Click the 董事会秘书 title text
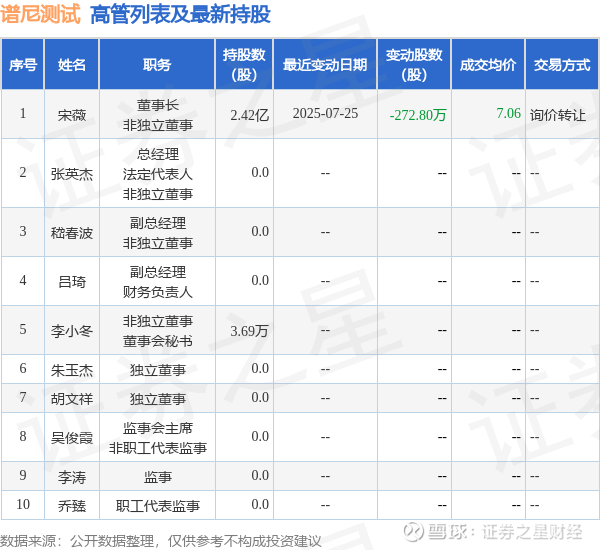The height and width of the screenshot is (550, 600). coord(158,341)
